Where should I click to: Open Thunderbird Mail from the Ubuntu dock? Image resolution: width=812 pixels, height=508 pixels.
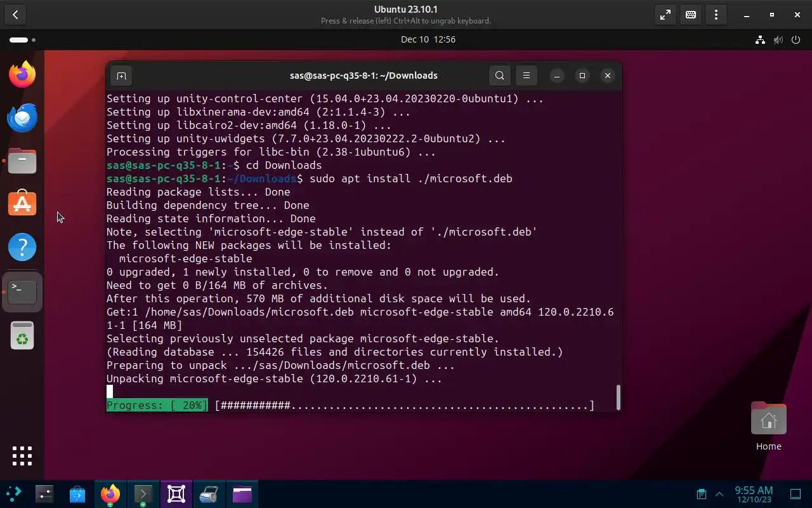[22, 117]
